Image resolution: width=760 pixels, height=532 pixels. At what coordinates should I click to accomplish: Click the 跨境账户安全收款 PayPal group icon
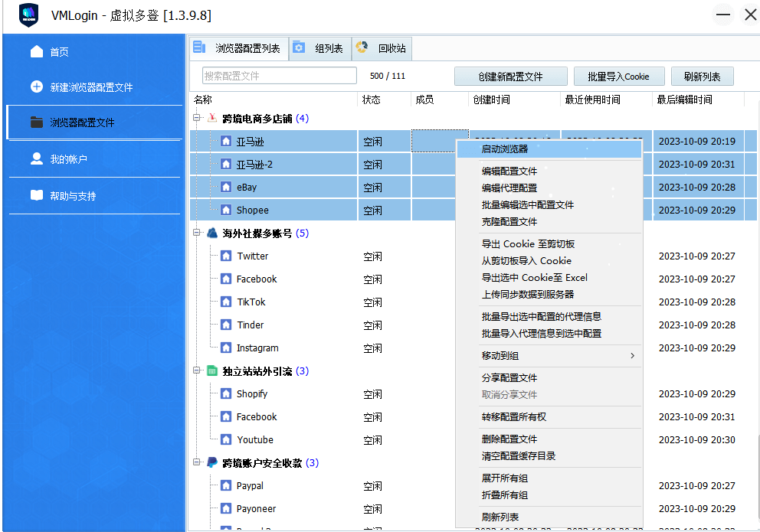point(211,462)
